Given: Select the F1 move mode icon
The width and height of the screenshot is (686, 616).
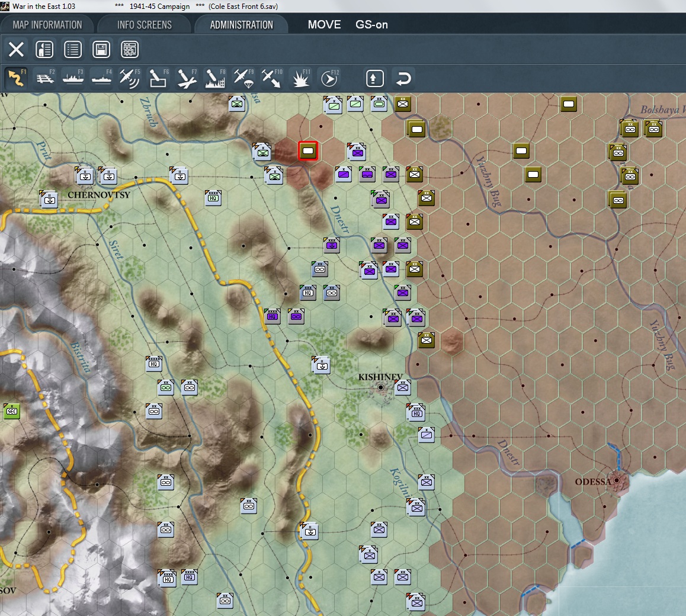Looking at the screenshot, I should (x=16, y=79).
